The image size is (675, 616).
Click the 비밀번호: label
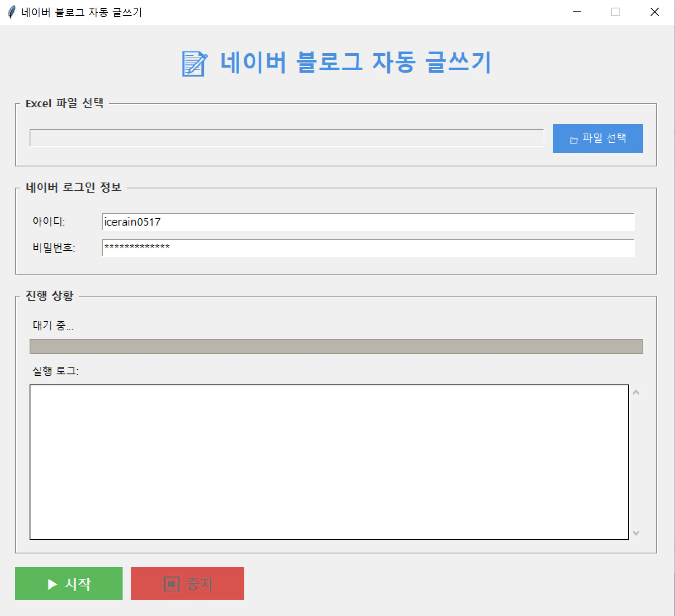coord(54,248)
